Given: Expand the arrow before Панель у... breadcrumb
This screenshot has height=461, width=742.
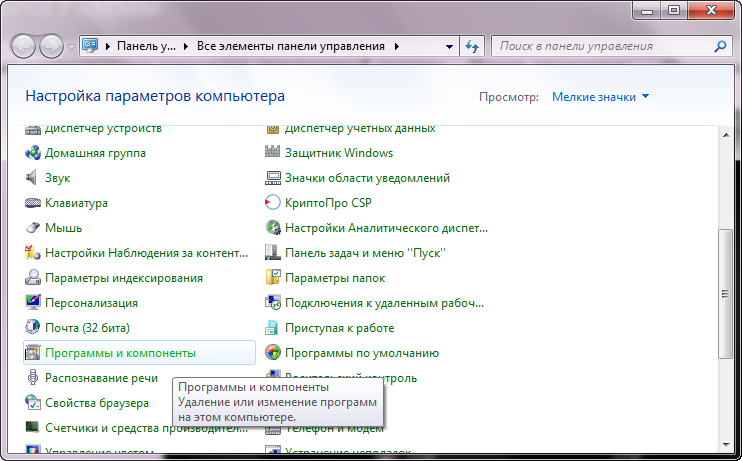Looking at the screenshot, I should pyautogui.click(x=107, y=46).
